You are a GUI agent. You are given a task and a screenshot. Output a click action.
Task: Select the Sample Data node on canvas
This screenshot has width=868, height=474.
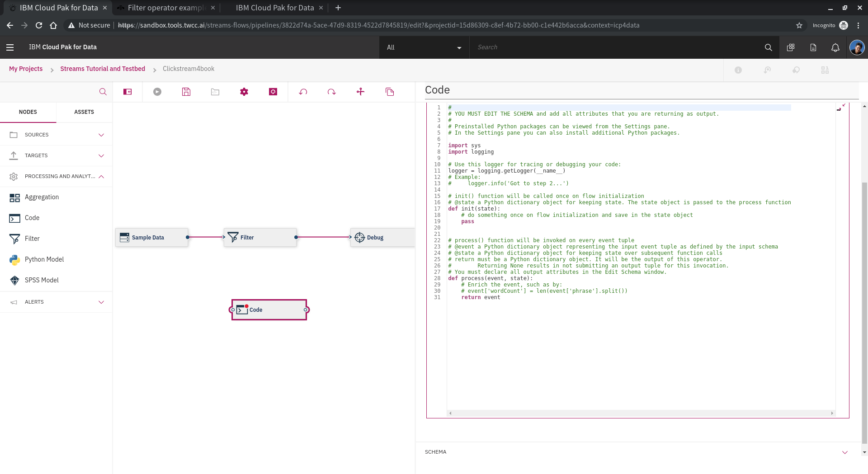151,237
